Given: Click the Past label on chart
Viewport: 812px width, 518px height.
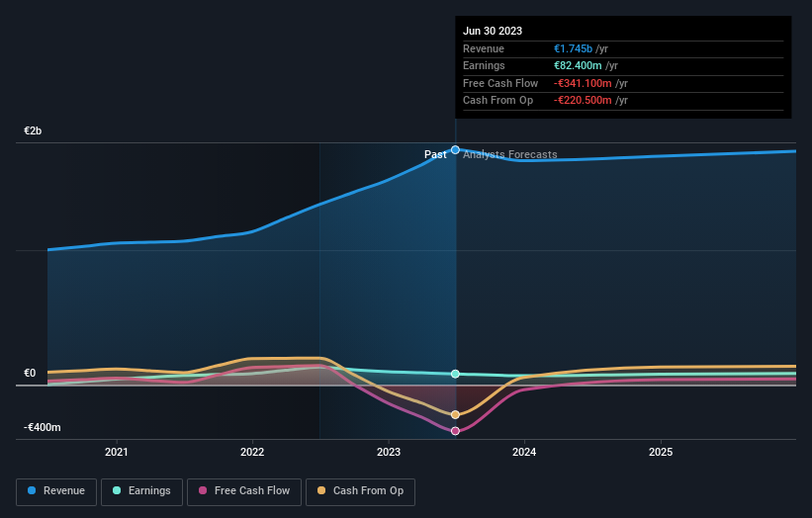Looking at the screenshot, I should [x=435, y=154].
